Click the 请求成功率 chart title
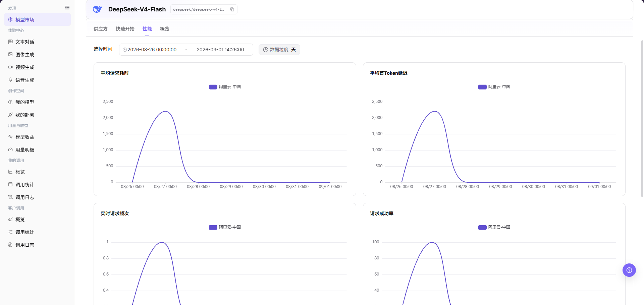 (x=382, y=213)
